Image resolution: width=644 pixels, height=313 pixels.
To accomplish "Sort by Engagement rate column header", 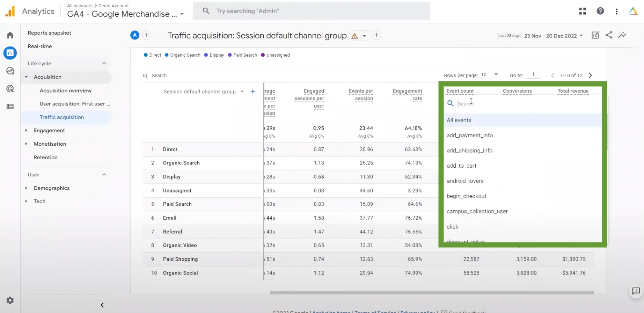I will pos(407,95).
